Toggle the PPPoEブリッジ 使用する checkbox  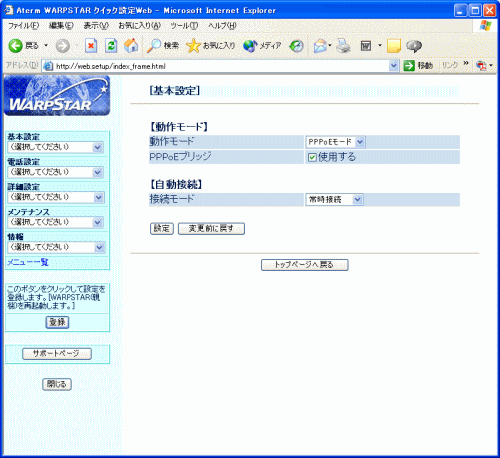click(312, 157)
